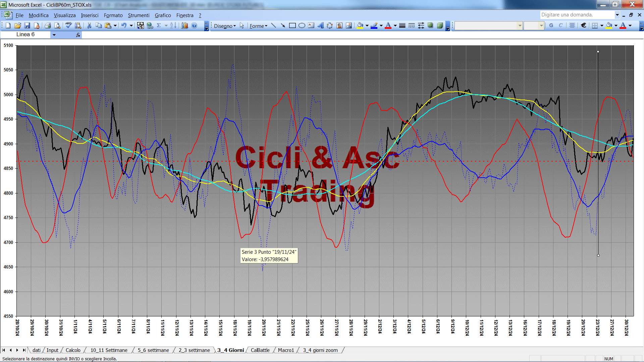Image resolution: width=644 pixels, height=362 pixels.
Task: Click the Line Style icon
Action: [x=402, y=25]
